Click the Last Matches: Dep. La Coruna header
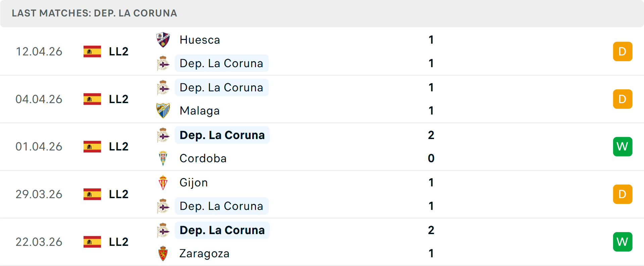The width and height of the screenshot is (644, 266). 94,13
